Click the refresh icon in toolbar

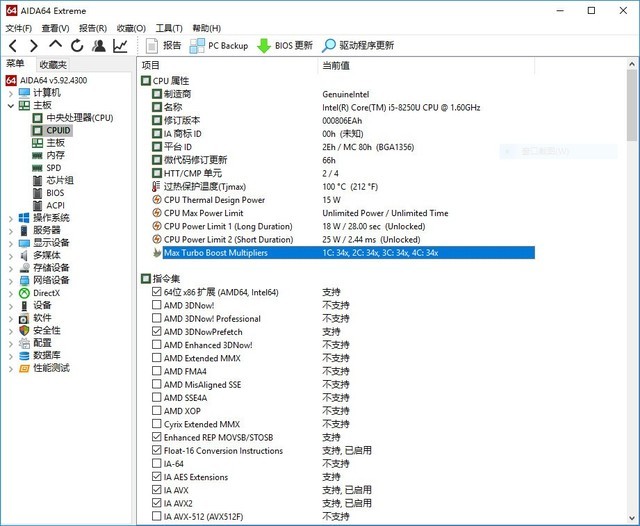pyautogui.click(x=77, y=46)
